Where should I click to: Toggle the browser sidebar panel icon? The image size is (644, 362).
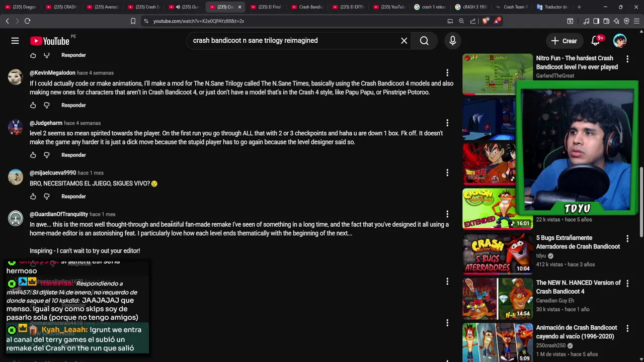(x=596, y=21)
